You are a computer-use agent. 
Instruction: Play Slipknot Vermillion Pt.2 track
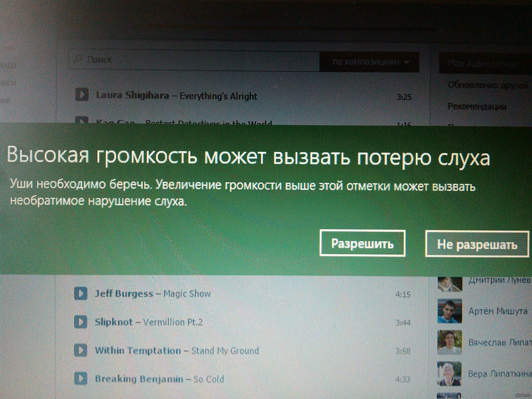(80, 322)
